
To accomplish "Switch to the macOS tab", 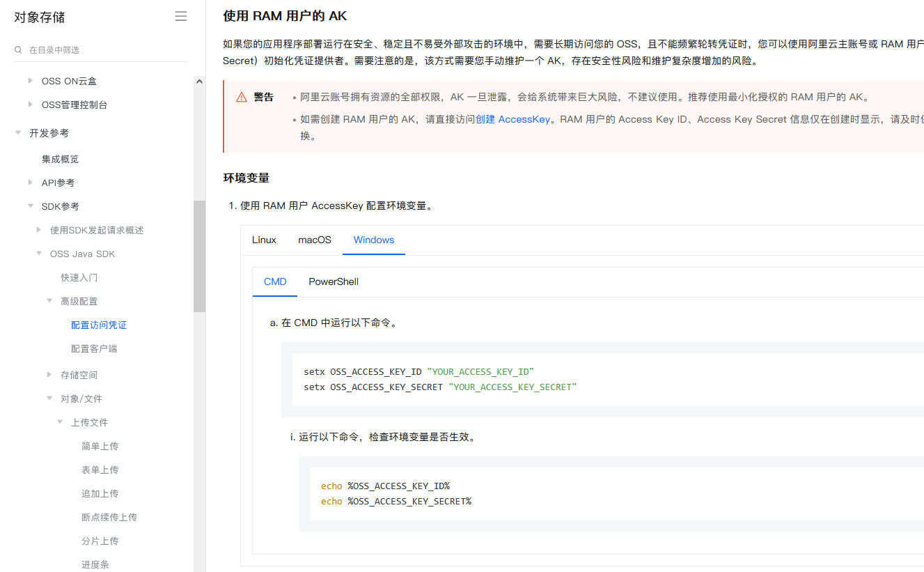I will [315, 240].
